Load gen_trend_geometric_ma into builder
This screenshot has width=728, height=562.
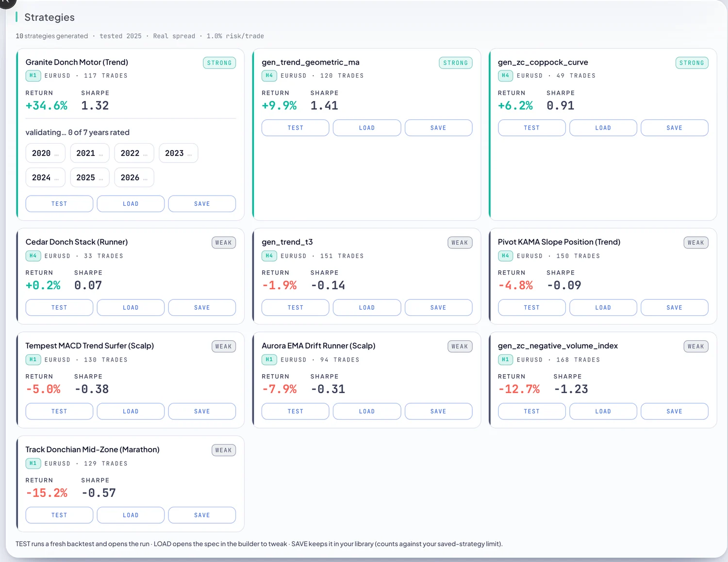[367, 128]
